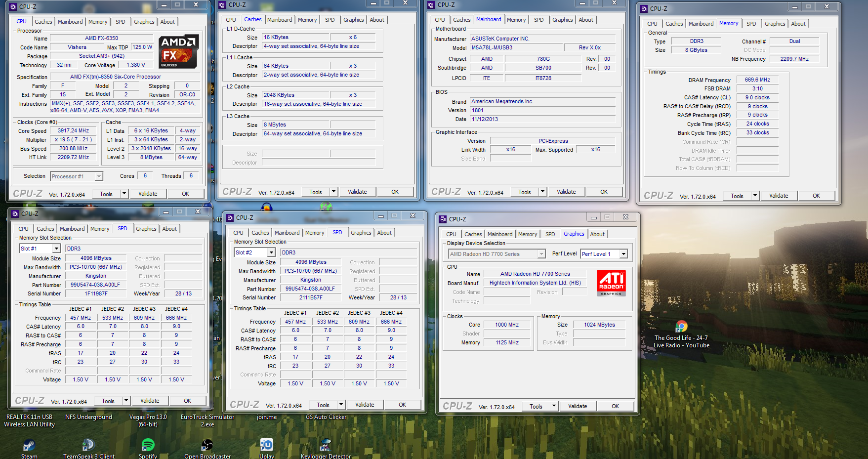Expand the Tools arrow in the SPD Slot #2 window
This screenshot has height=459, width=868.
tap(341, 405)
